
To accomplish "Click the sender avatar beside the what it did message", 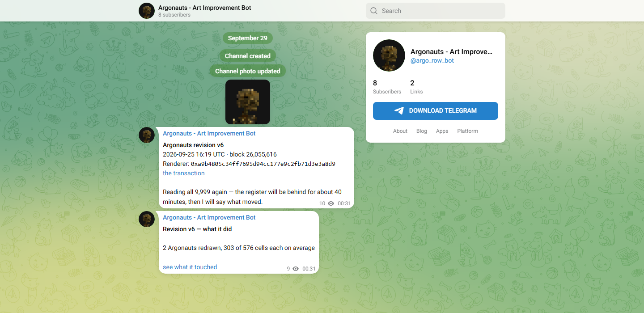I will tap(147, 219).
